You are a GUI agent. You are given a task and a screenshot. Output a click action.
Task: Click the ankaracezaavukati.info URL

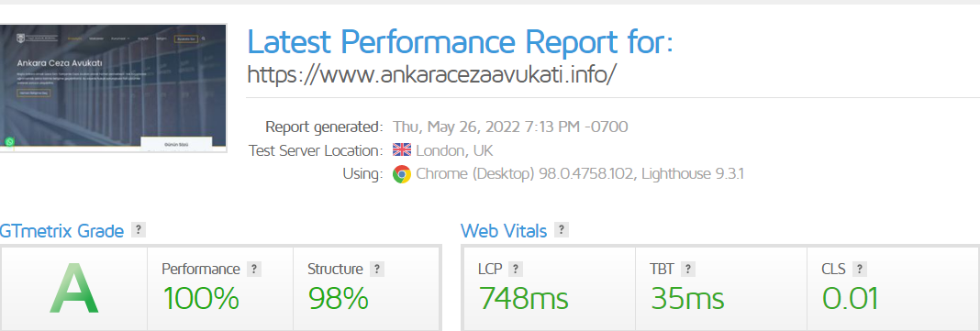point(432,74)
